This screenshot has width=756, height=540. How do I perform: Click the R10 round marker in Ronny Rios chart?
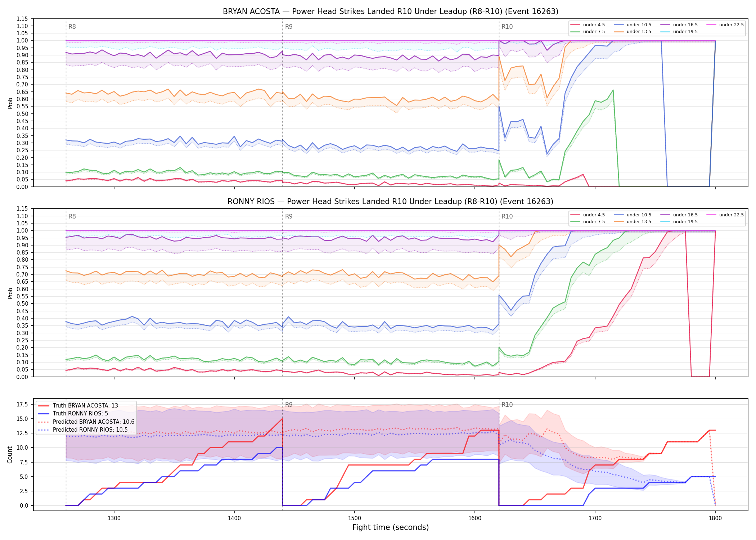(x=507, y=216)
